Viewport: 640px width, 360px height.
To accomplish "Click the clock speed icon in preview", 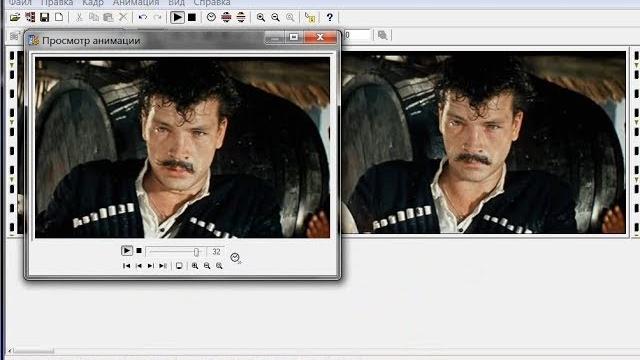I will tap(236, 258).
